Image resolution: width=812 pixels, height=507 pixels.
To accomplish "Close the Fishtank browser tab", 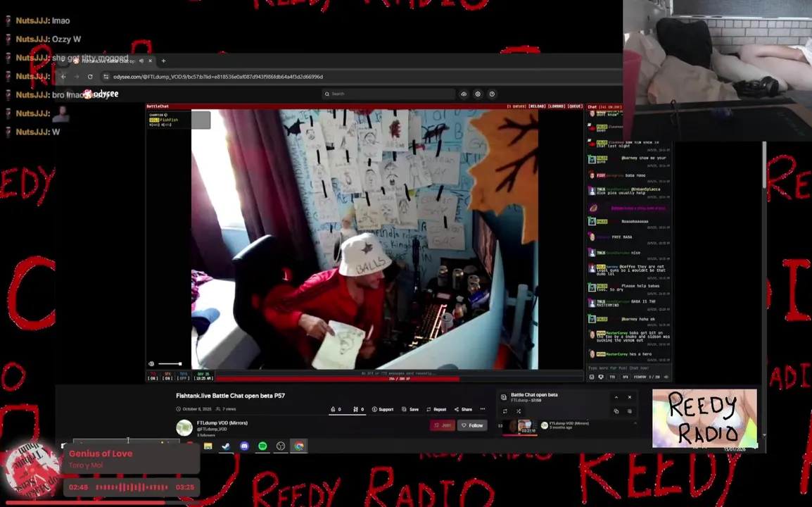I will click(150, 61).
